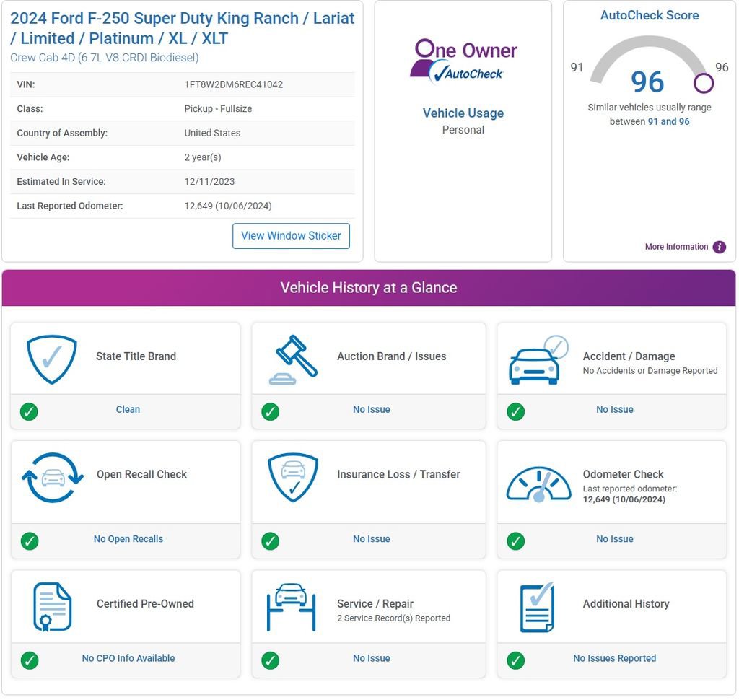Click the green check beside Clean
This screenshot has width=739, height=700.
coord(29,411)
